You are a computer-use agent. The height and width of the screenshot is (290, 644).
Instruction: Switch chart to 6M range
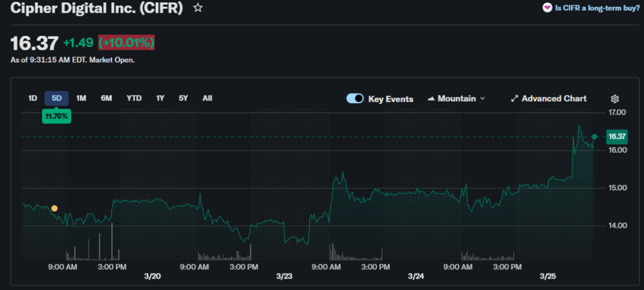106,98
